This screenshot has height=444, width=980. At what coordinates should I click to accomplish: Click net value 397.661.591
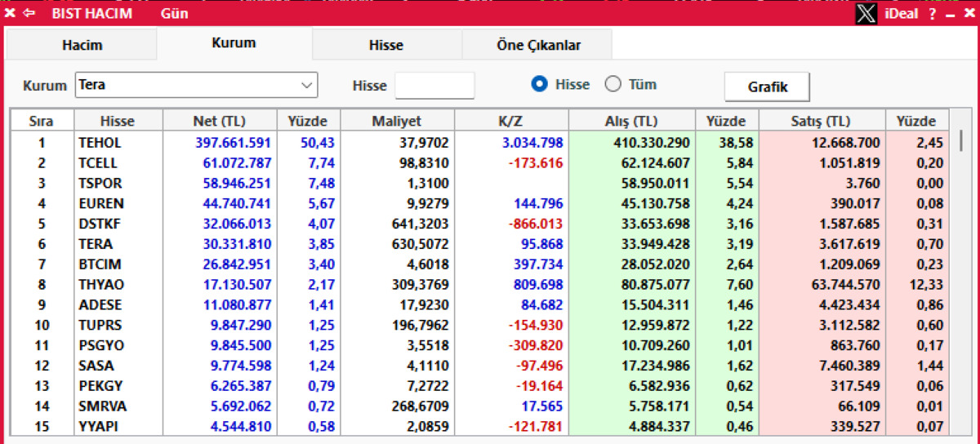tap(233, 143)
